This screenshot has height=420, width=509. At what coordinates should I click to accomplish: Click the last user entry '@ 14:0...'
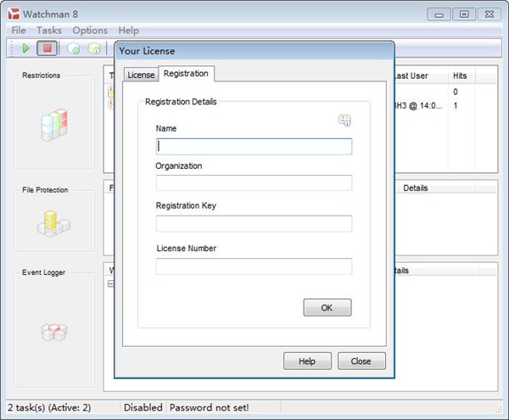[x=418, y=105]
